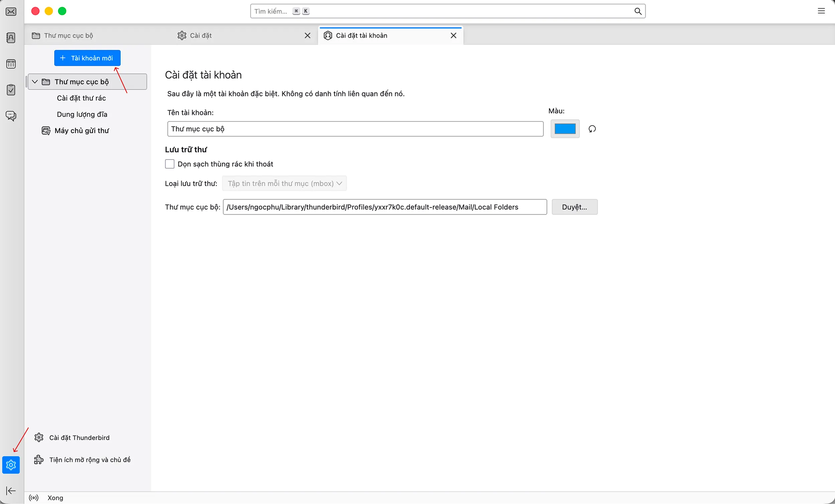Open the blue account color swatch
The width and height of the screenshot is (835, 504).
click(565, 129)
